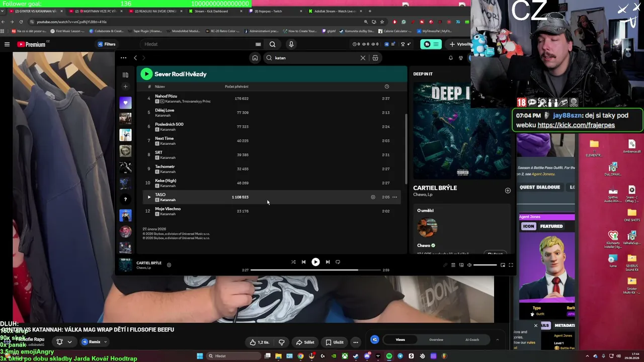
Task: Open Spotify from the Windows taskbar
Action: tap(389, 356)
